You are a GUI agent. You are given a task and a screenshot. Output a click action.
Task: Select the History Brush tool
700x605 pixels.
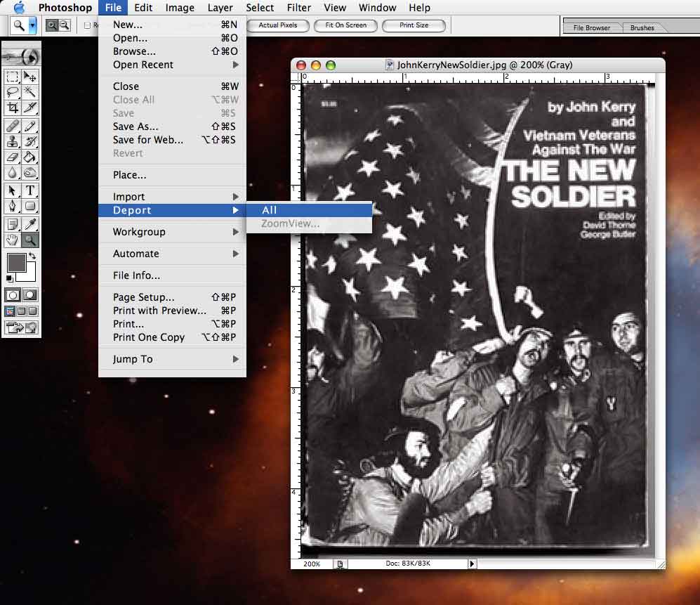30,142
